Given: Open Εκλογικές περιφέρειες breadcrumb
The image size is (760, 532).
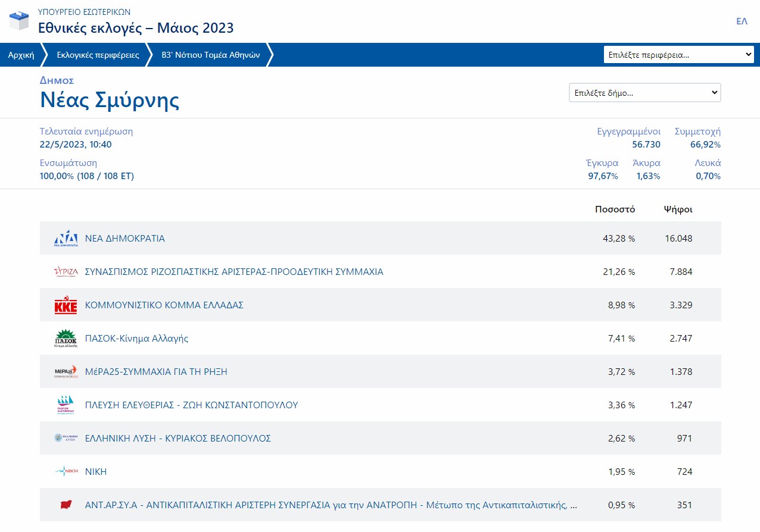Looking at the screenshot, I should click(x=98, y=55).
